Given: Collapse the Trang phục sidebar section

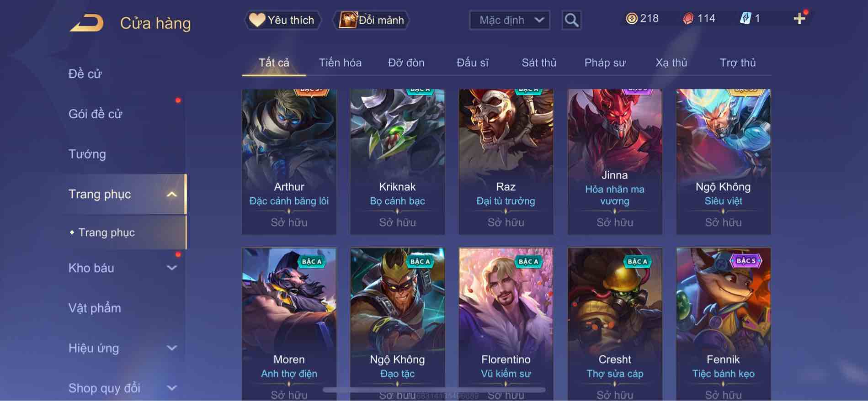Looking at the screenshot, I should point(172,194).
